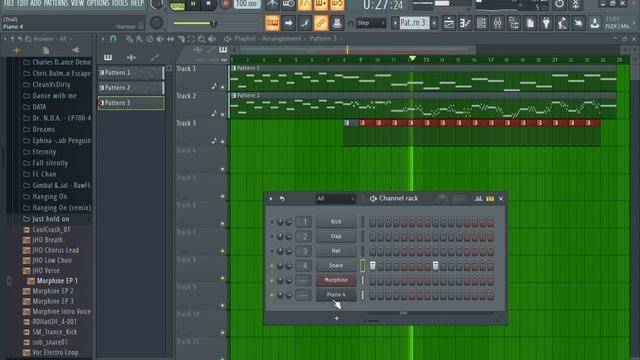The height and width of the screenshot is (360, 640).
Task: Toggle Channel rack graph editor icon
Action: (478, 199)
